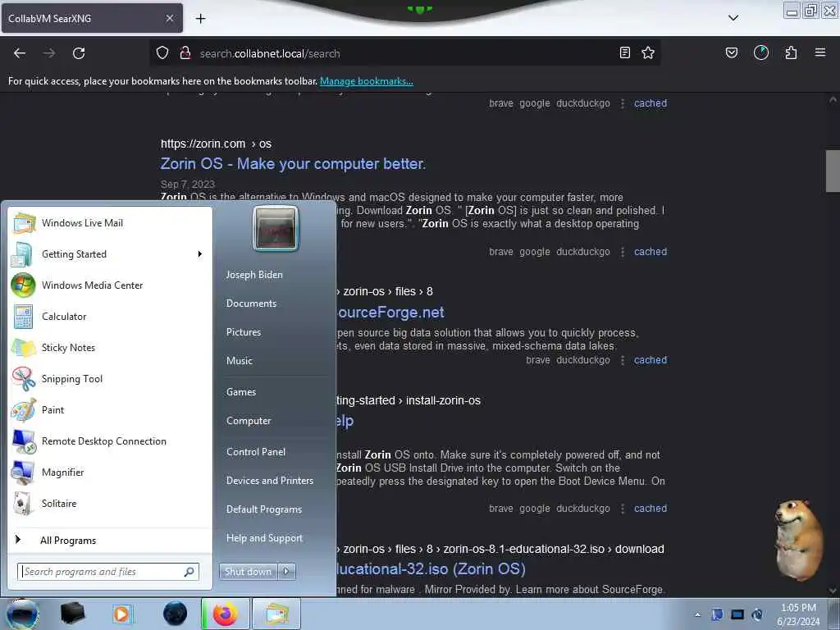This screenshot has width=840, height=630.
Task: Reload the current page
Action: coord(79,53)
